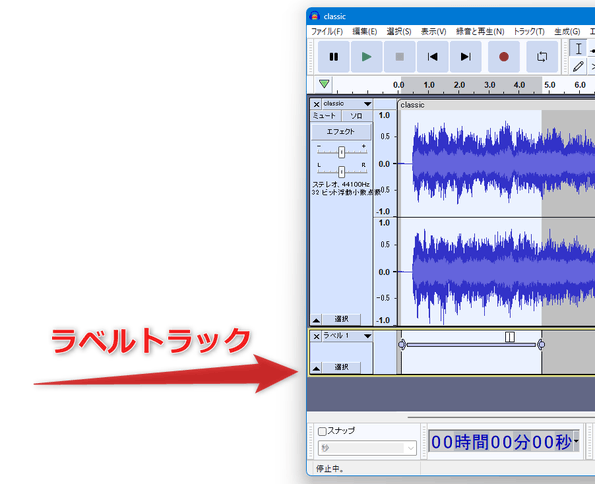This screenshot has height=484, width=595.
Task: Click the label's left boundary handle
Action: point(402,344)
